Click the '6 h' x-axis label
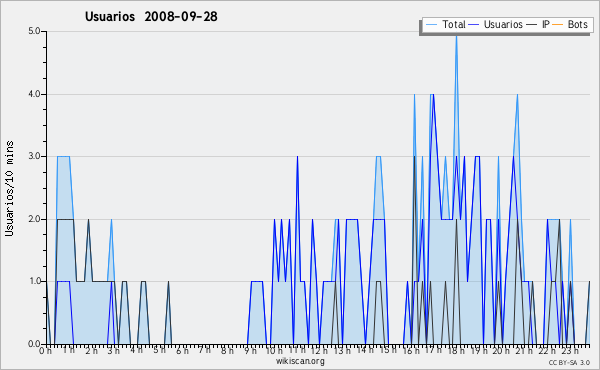 coord(182,351)
